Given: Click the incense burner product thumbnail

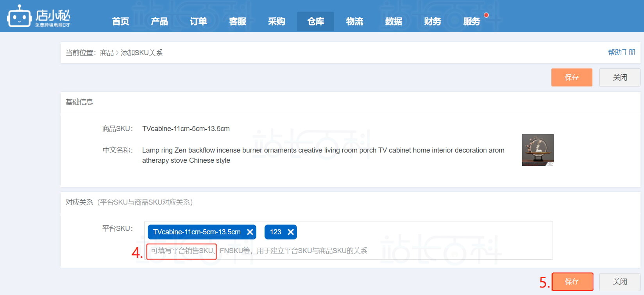Looking at the screenshot, I should (538, 150).
